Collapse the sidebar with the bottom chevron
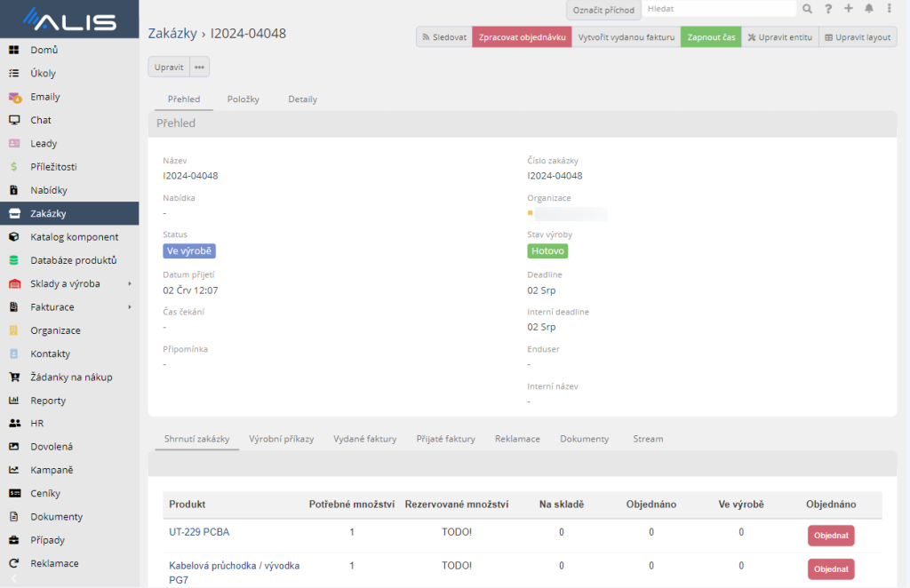The image size is (910, 588). pyautogui.click(x=12, y=578)
